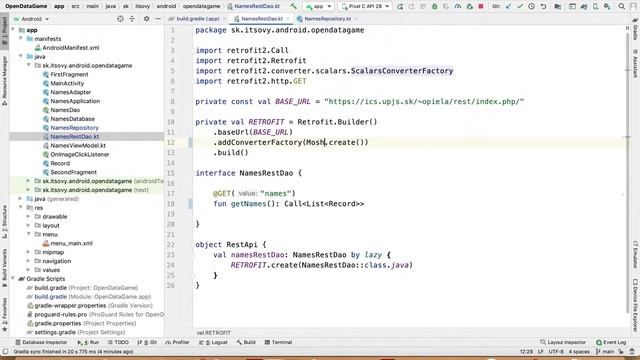The height and width of the screenshot is (360, 640).
Task: Select NamesViewModel.kt in project tree
Action: [x=78, y=145]
